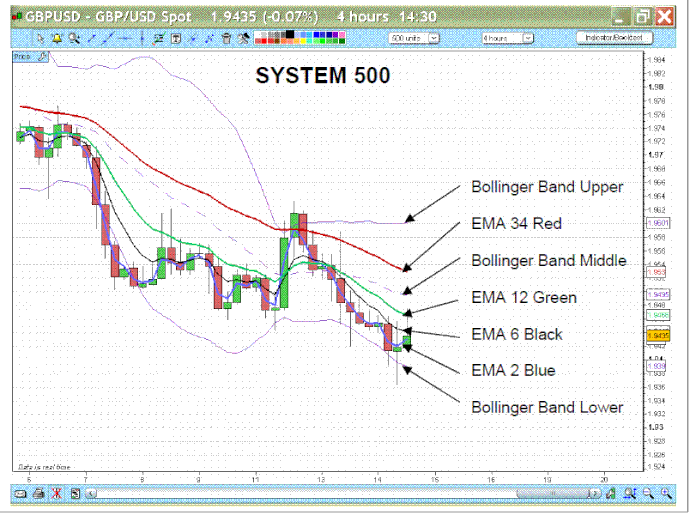Click the document icon beside the red X
690x515 pixels.
click(x=76, y=494)
